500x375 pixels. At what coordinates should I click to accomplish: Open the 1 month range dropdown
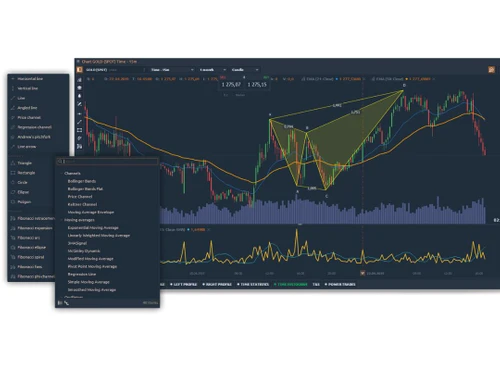point(213,70)
